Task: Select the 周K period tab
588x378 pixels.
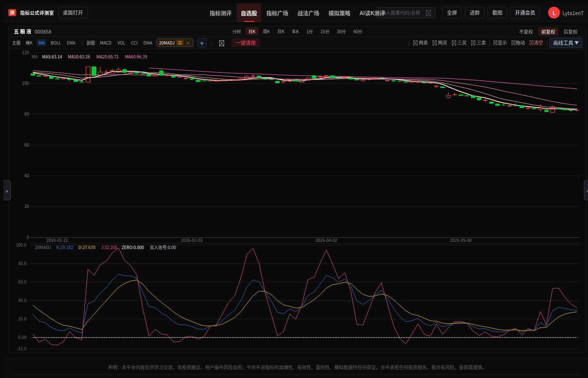Action: coord(266,31)
